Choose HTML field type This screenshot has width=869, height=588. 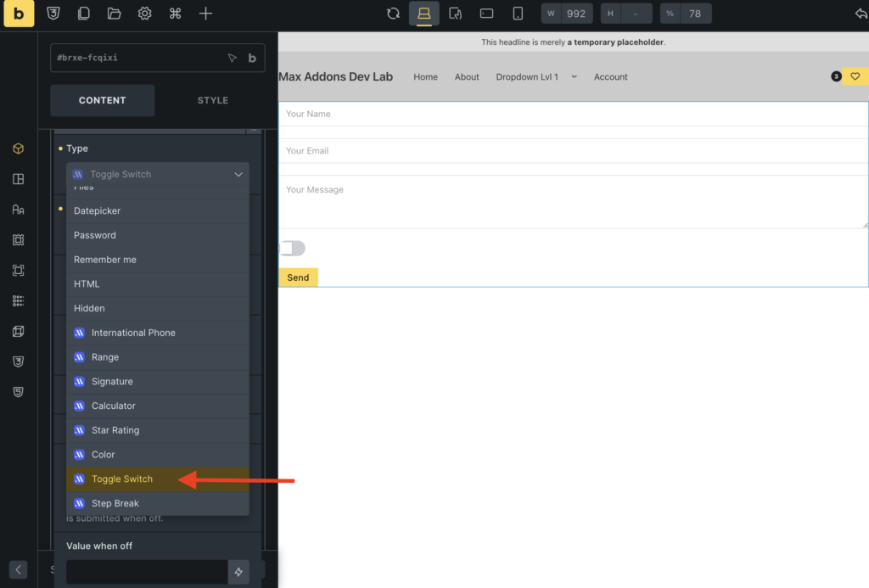(157, 283)
